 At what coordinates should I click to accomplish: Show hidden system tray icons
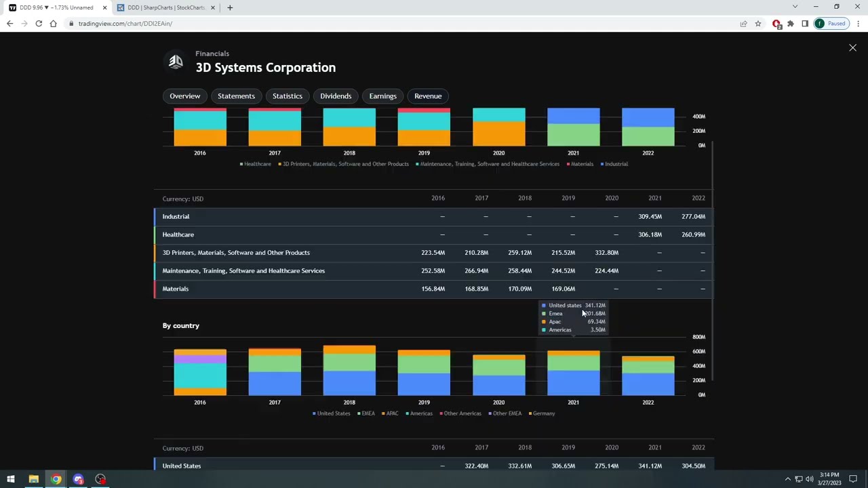pyautogui.click(x=788, y=479)
